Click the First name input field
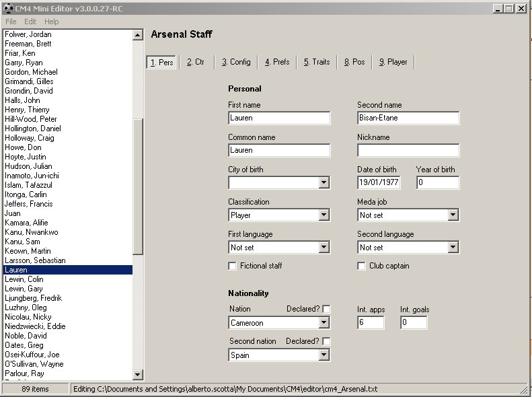This screenshot has height=397, width=532. 279,118
